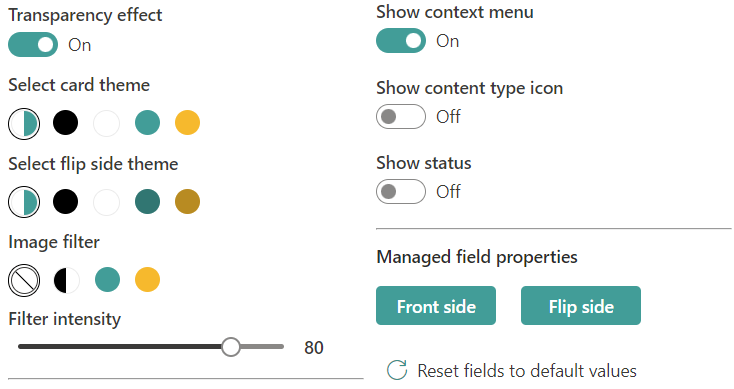
Task: Turn off the Transparency effect toggle
Action: (33, 44)
